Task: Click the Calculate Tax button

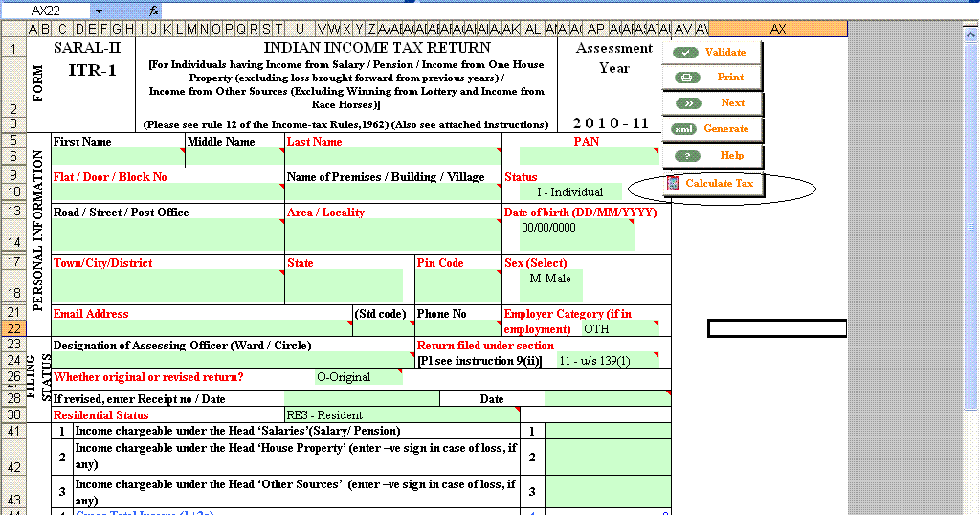Action: pyautogui.click(x=713, y=184)
